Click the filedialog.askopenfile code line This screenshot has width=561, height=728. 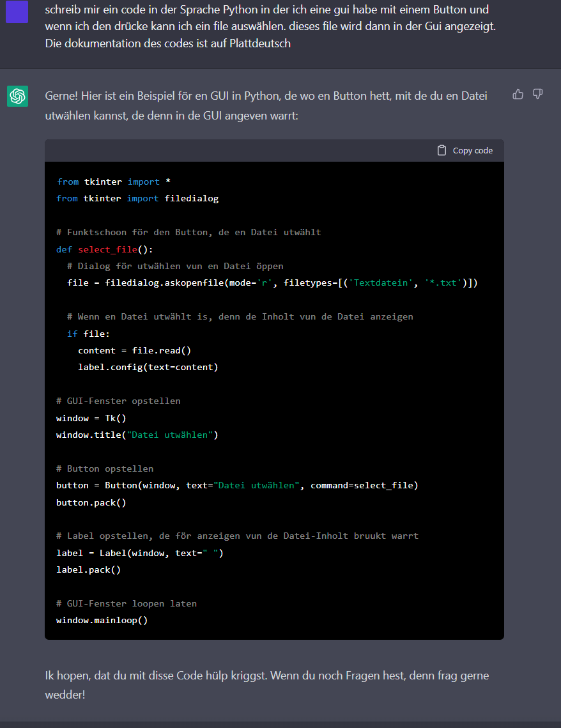(272, 283)
